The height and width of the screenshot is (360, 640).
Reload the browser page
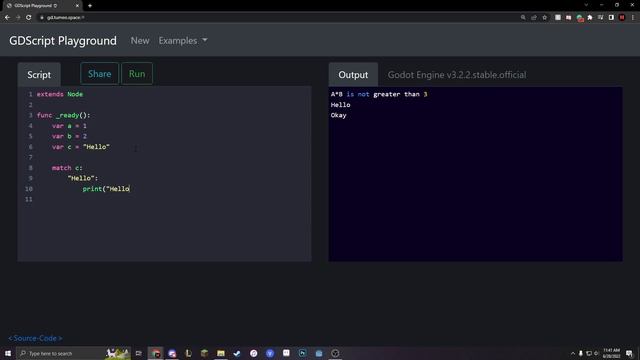coord(29,18)
